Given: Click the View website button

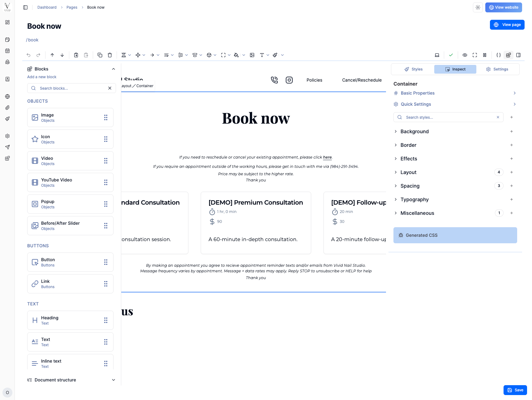Looking at the screenshot, I should [x=504, y=7].
